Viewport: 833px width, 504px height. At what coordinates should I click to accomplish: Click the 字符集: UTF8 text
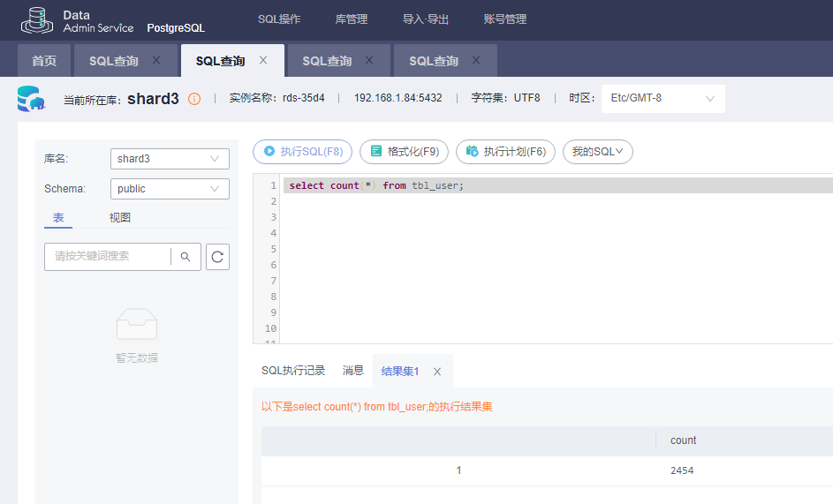point(505,98)
